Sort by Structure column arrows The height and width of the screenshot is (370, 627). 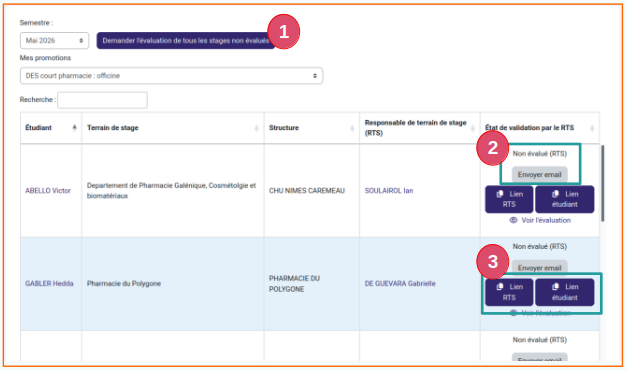click(x=352, y=128)
